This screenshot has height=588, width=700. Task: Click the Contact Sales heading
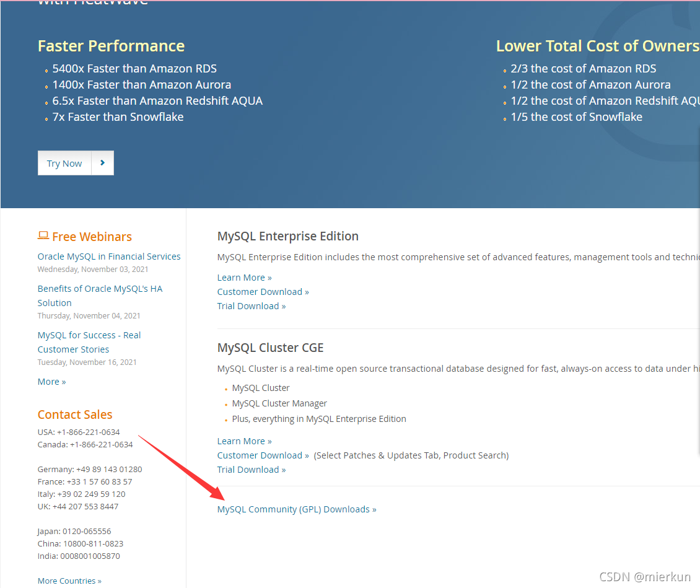(75, 415)
